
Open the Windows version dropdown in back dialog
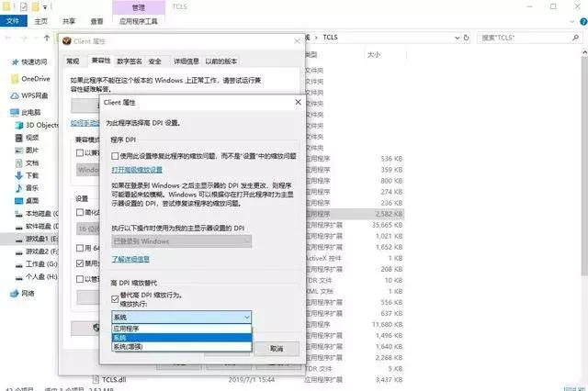pos(88,170)
